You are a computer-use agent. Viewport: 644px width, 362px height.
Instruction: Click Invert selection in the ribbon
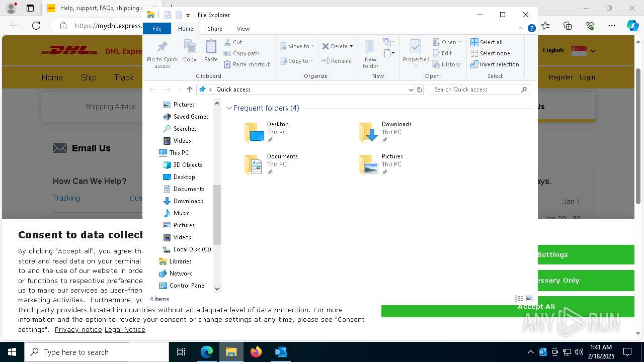pos(495,64)
